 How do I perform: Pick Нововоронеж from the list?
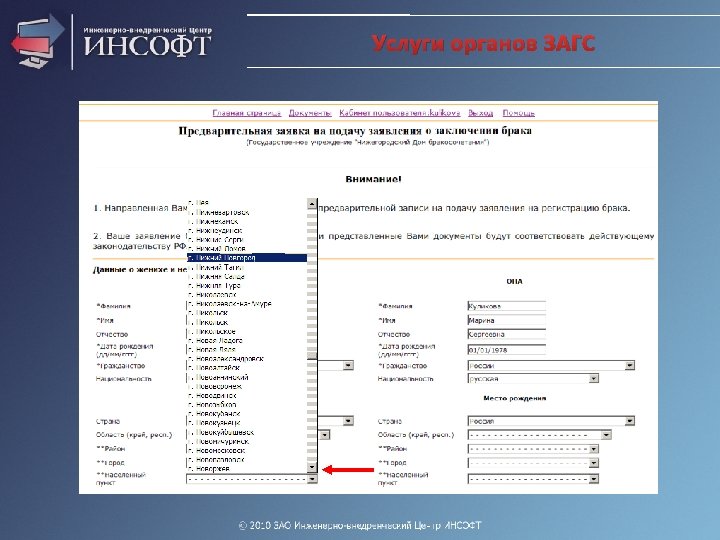pos(247,387)
